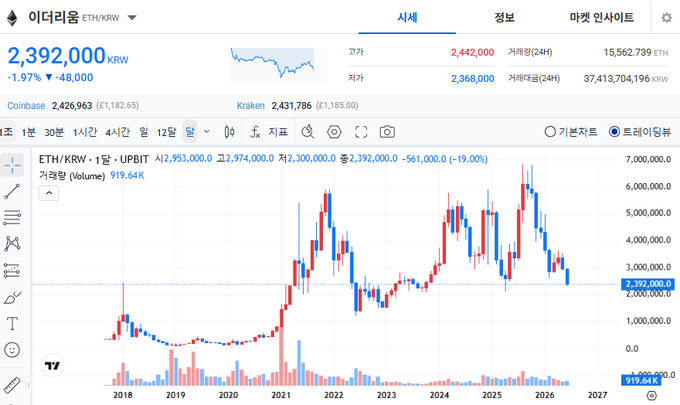Viewport: 680px width, 405px height.
Task: Select the 1분 interval
Action: pyautogui.click(x=29, y=132)
